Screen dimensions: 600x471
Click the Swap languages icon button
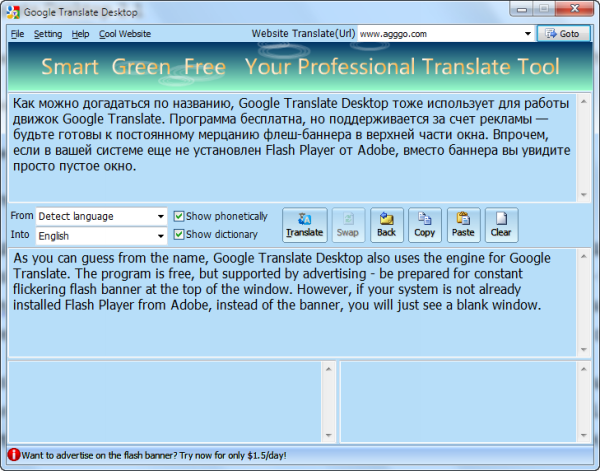tap(348, 225)
